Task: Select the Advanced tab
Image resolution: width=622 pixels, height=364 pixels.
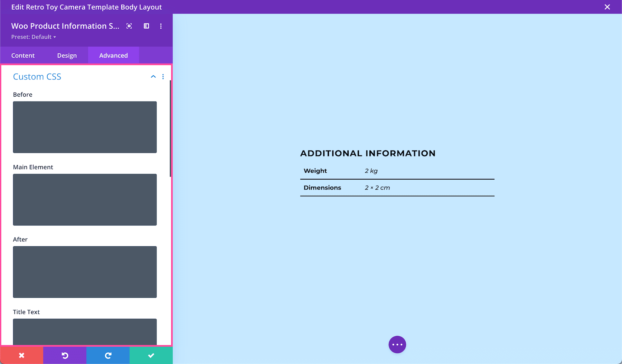Action: [113, 55]
